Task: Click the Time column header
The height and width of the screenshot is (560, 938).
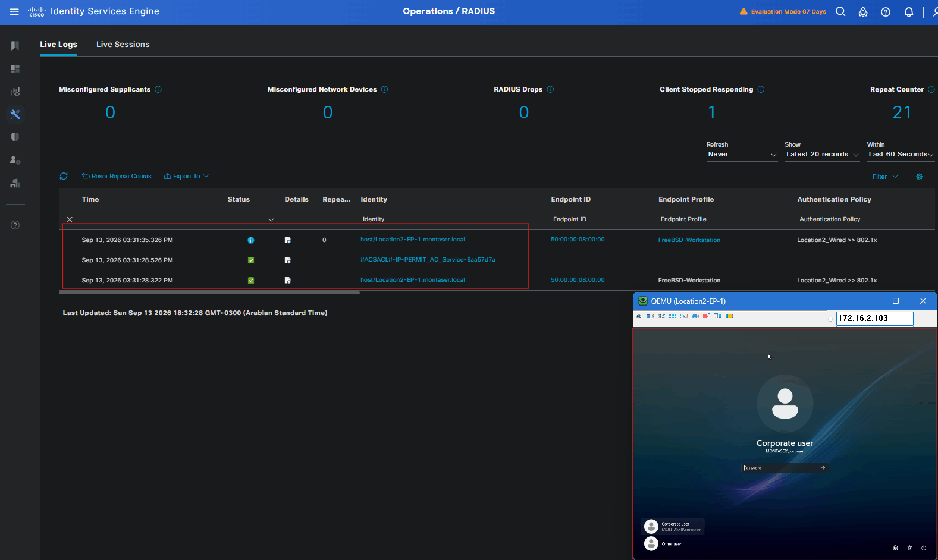Action: [90, 200]
